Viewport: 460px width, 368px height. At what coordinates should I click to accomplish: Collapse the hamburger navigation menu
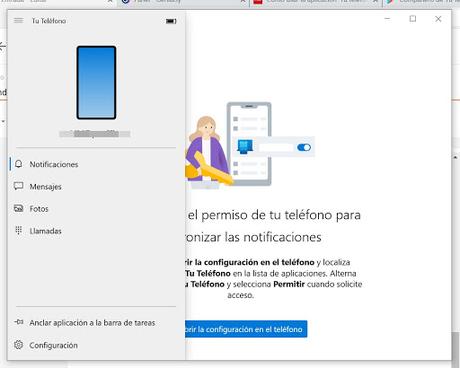pyautogui.click(x=19, y=21)
